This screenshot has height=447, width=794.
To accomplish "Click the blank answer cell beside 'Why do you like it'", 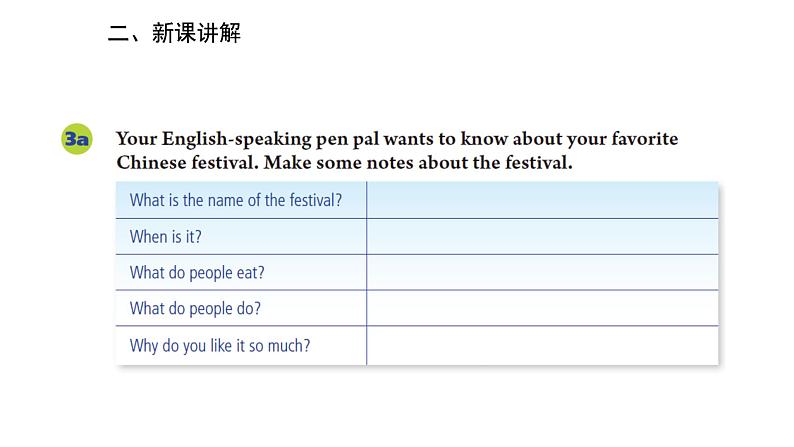I will point(542,346).
